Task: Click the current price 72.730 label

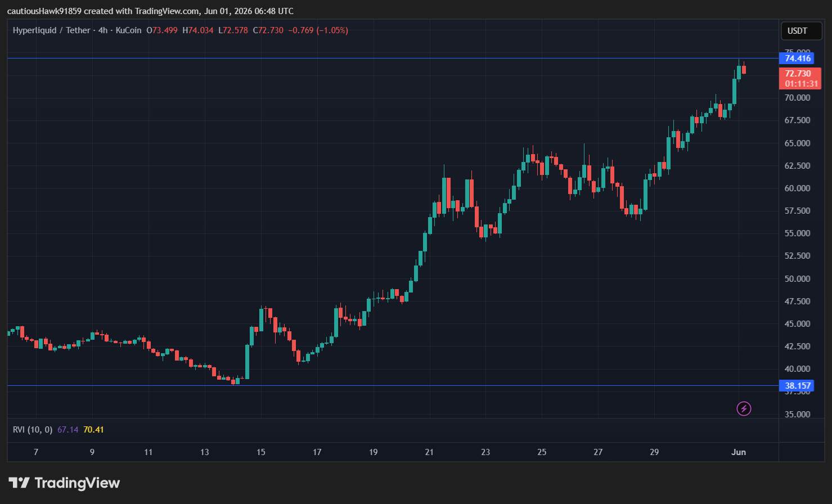Action: [x=798, y=74]
